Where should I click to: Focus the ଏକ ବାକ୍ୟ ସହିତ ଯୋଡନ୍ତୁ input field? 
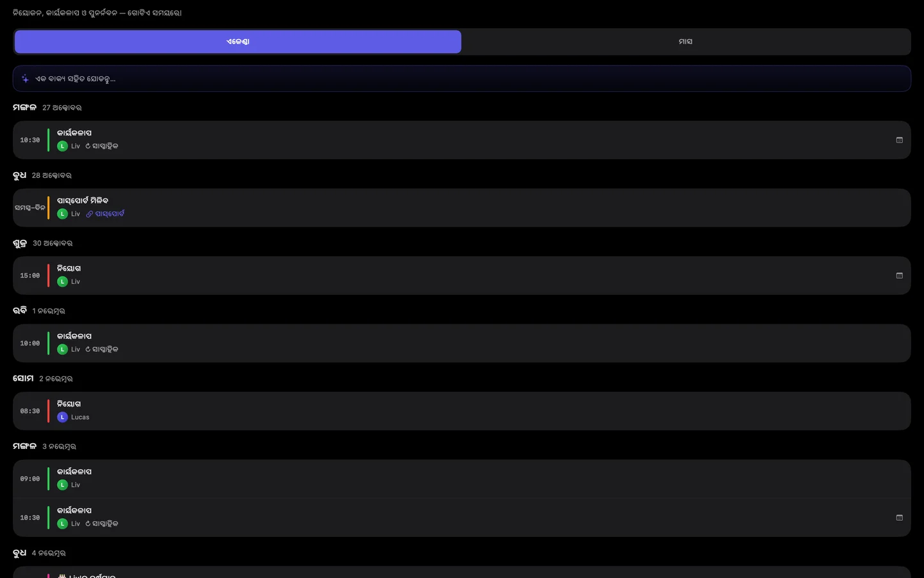(462, 78)
